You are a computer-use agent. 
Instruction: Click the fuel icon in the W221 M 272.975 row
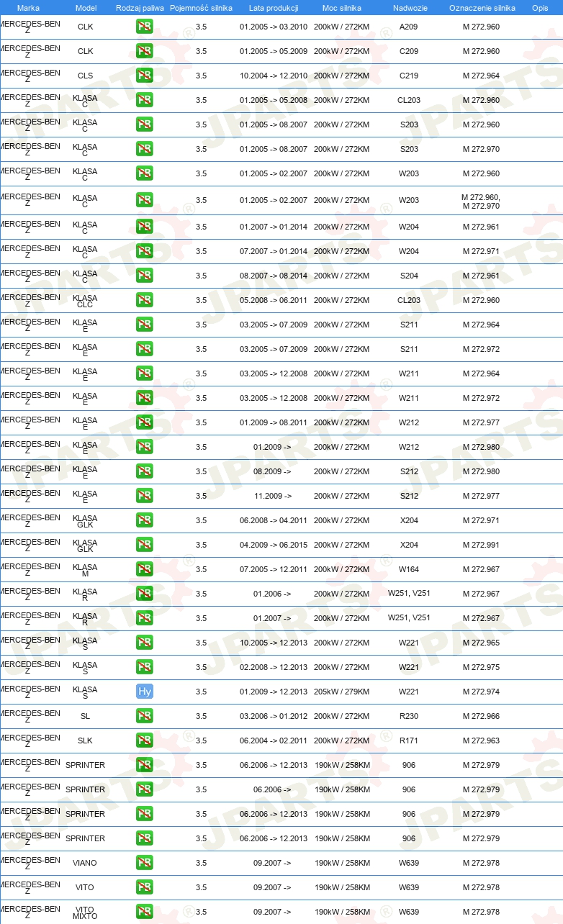pos(144,667)
